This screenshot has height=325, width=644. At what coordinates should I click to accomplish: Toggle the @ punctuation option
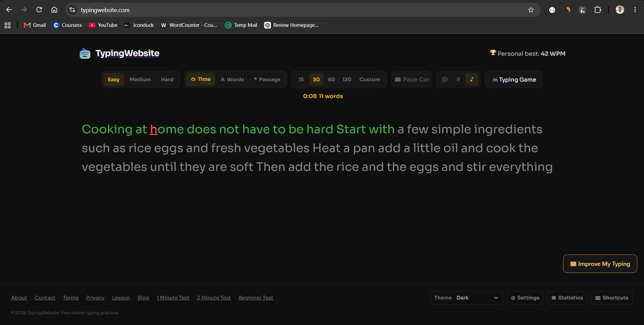coord(445,80)
